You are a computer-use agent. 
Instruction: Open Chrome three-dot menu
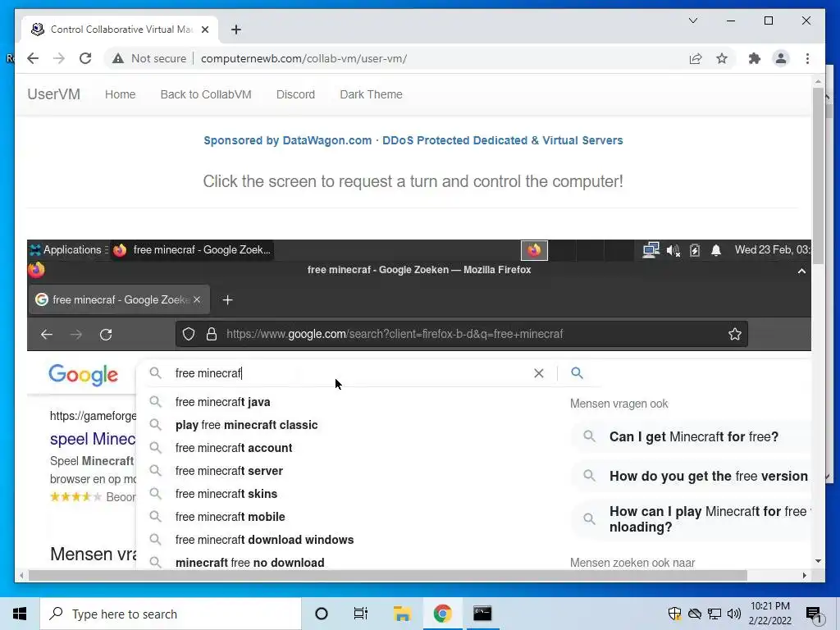tap(807, 58)
